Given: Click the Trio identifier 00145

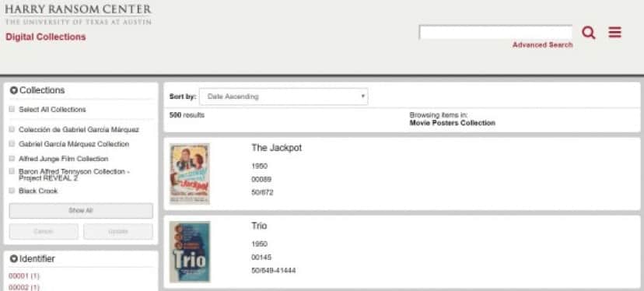Looking at the screenshot, I should point(261,258).
